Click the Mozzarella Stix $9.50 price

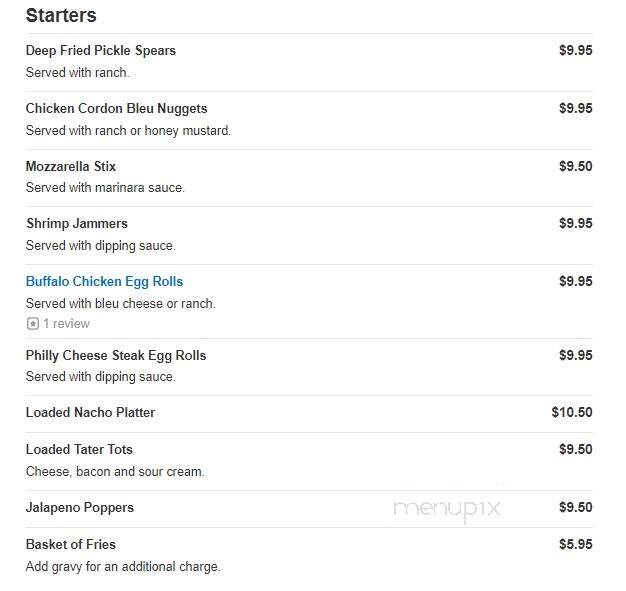tap(575, 166)
